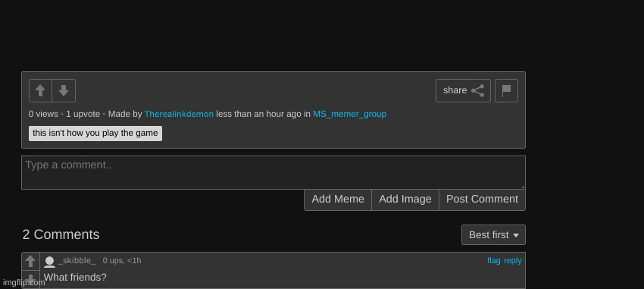Select the '0 ups, <1h' comment info
The image size is (644, 289).
(122, 261)
